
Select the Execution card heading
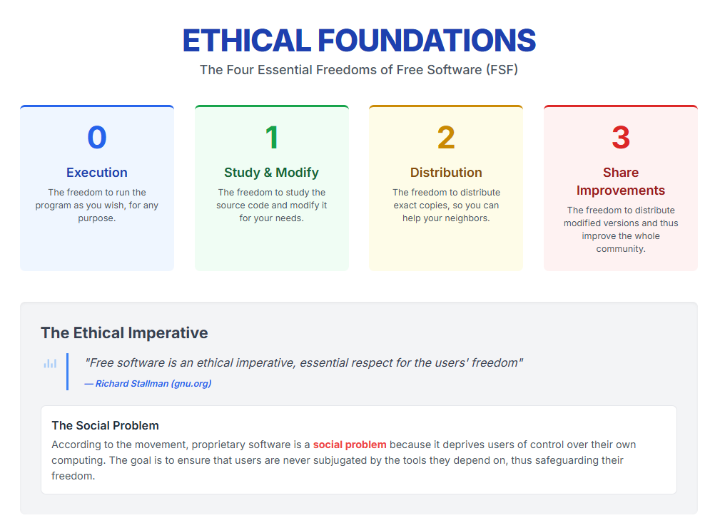[97, 172]
